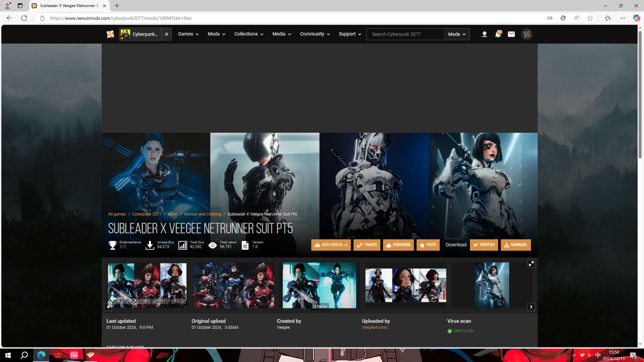Open the tab actions menu icon
644x362 pixels.
pyautogui.click(x=20, y=6)
